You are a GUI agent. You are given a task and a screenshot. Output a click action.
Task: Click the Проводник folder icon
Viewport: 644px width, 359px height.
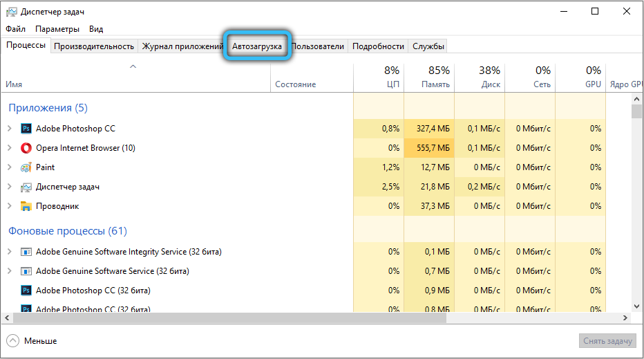[x=26, y=206]
